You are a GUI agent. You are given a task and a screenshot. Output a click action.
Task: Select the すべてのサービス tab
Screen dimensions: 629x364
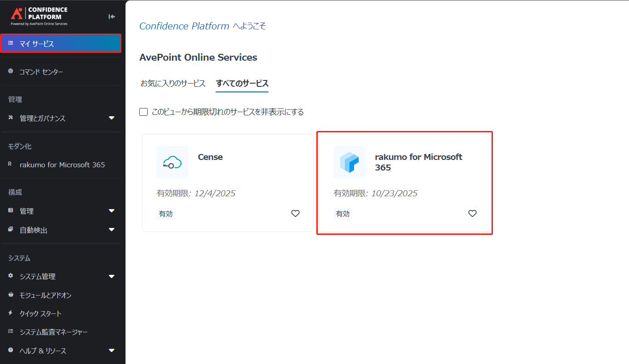242,84
